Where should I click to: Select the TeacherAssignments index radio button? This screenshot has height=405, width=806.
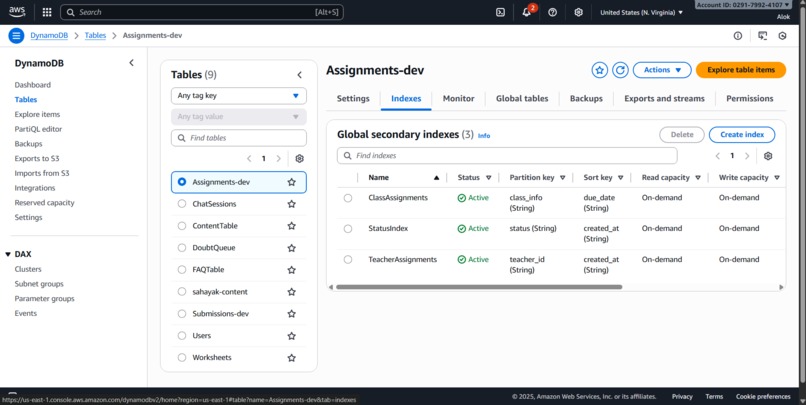point(348,260)
